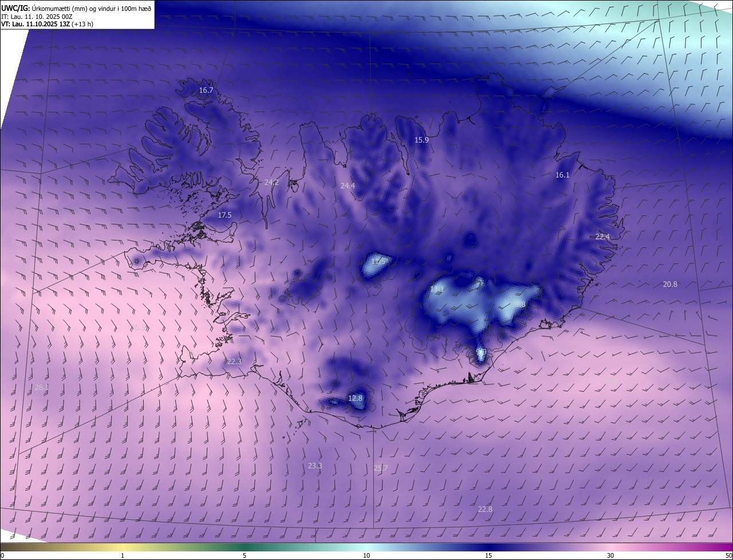
Task: Click the 16.7 value over the Westfjords
Action: coord(206,90)
